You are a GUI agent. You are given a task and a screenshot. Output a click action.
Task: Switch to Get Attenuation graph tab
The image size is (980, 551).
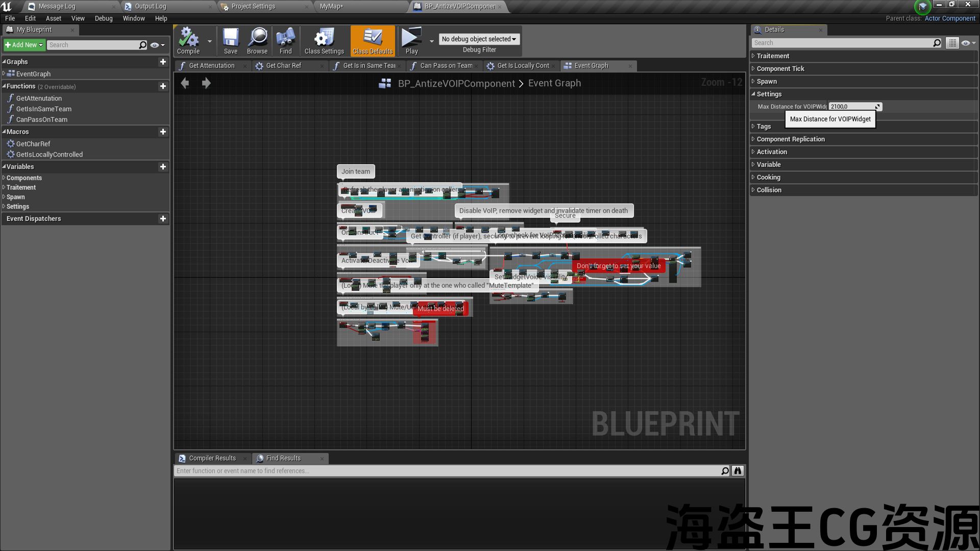tap(211, 66)
